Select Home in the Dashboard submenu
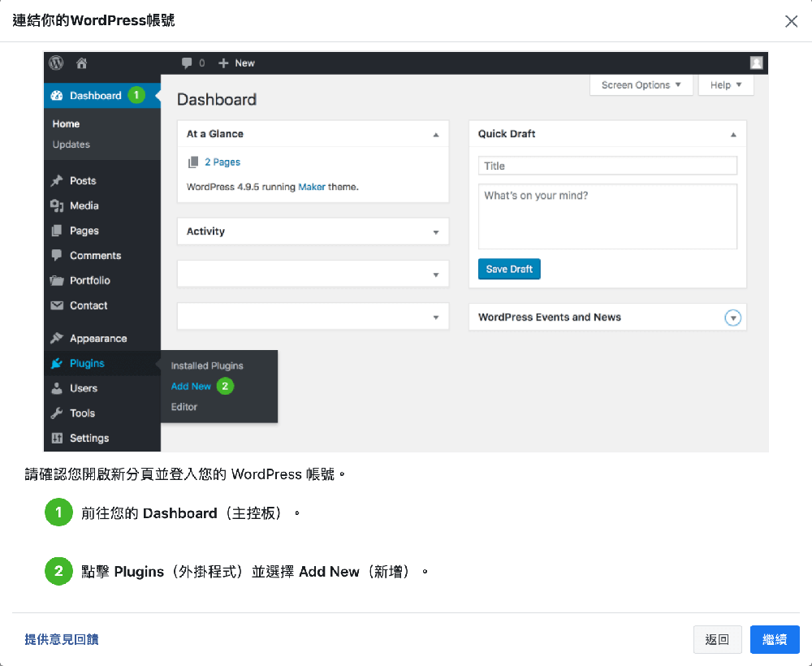 click(66, 123)
